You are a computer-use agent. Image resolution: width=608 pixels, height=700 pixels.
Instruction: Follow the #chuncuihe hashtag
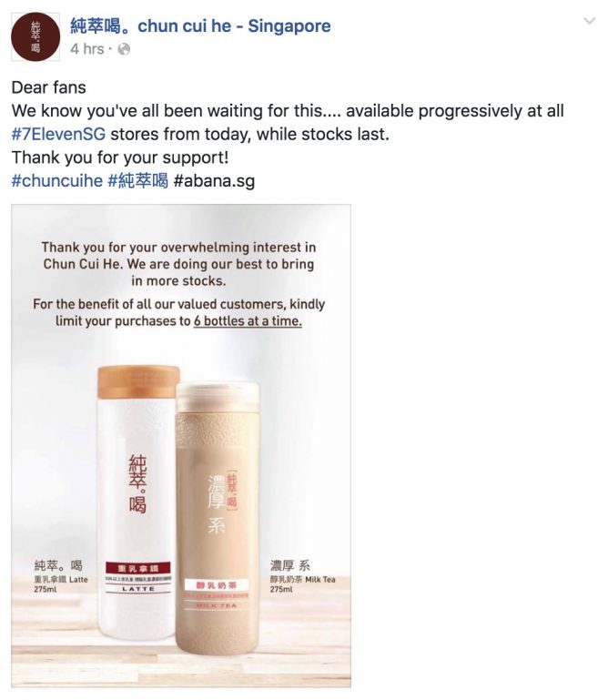click(57, 181)
